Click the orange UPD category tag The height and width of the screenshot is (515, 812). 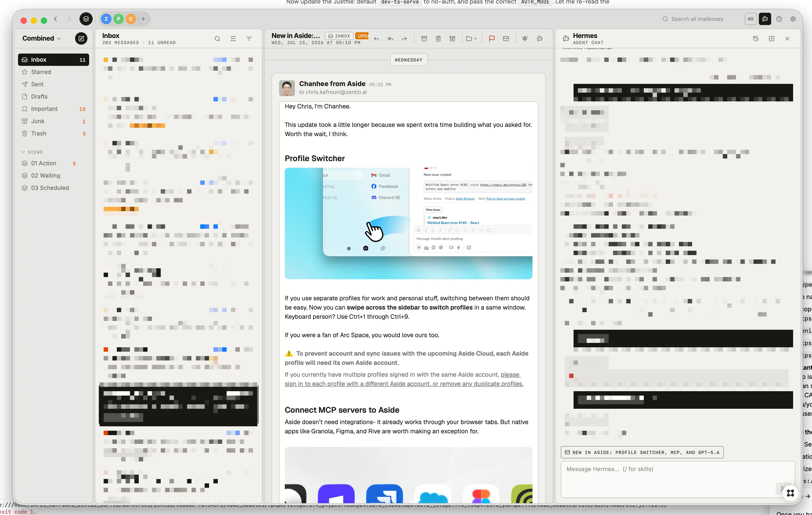tap(362, 36)
